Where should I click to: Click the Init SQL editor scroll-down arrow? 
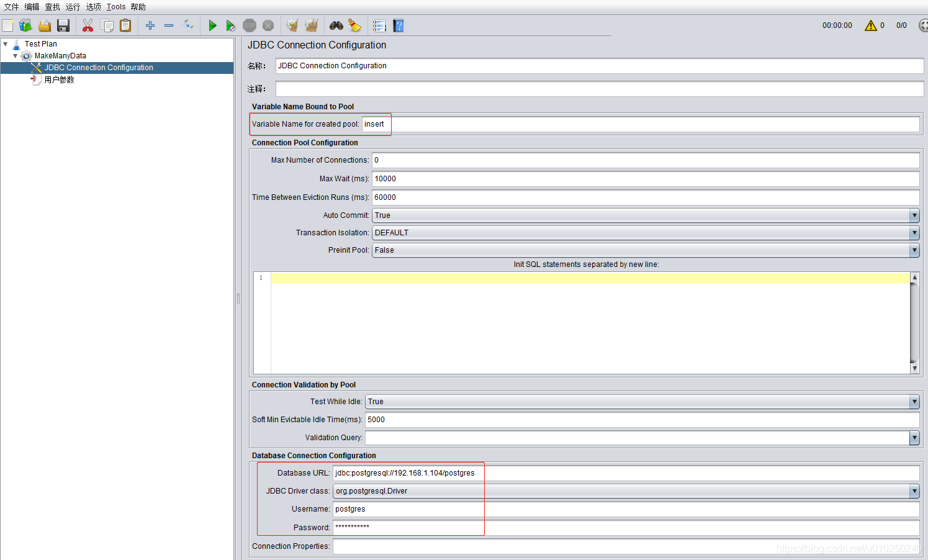pyautogui.click(x=914, y=368)
